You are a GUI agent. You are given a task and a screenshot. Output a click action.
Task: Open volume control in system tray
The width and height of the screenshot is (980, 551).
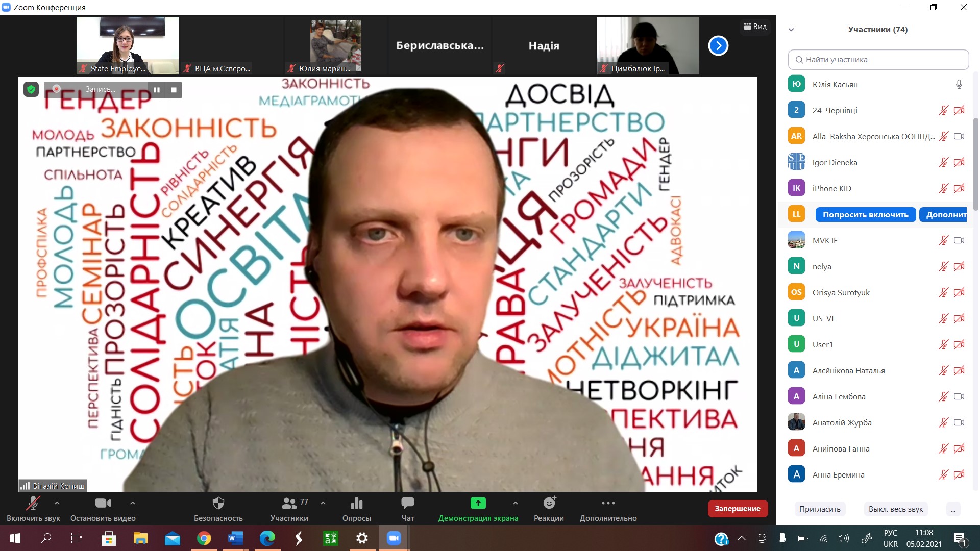coord(844,538)
